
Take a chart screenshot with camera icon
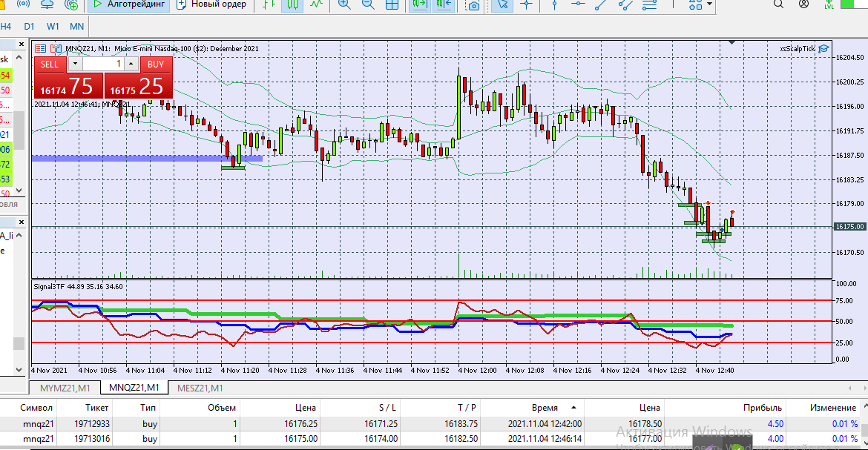[473, 4]
